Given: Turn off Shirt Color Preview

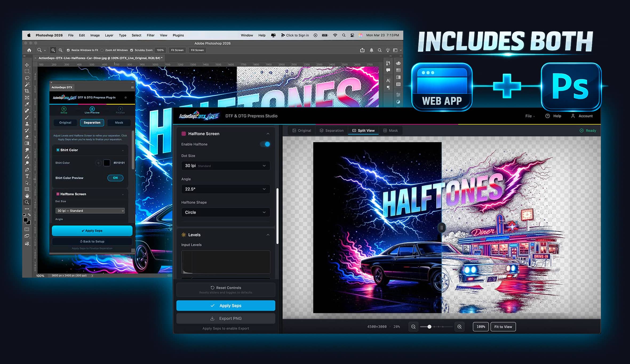Looking at the screenshot, I should (x=115, y=178).
